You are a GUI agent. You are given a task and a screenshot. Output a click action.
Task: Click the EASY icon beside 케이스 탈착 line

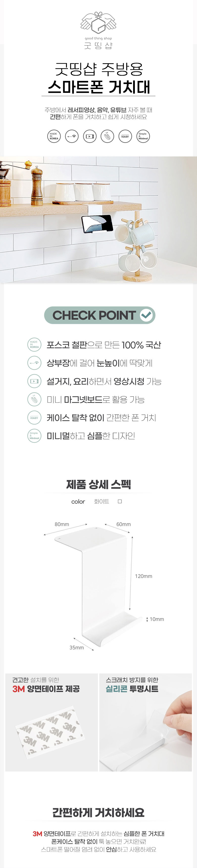[34, 417]
